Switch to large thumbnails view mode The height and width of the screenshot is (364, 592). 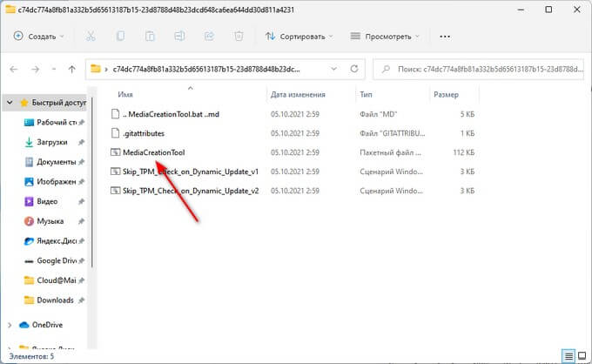(581, 355)
